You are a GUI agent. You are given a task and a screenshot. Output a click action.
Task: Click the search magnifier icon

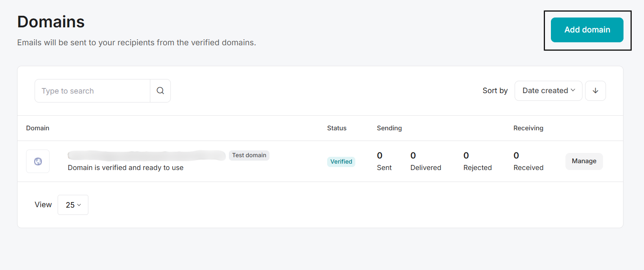point(160,91)
